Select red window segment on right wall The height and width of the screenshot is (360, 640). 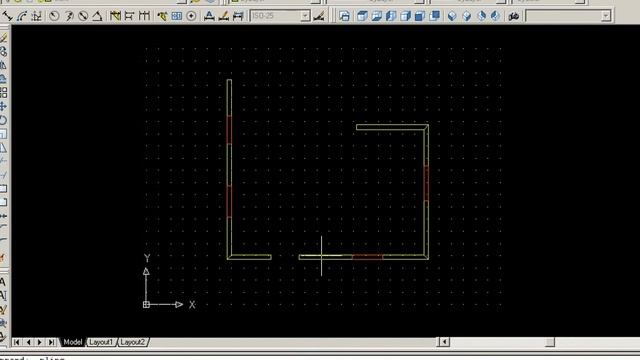click(x=426, y=183)
